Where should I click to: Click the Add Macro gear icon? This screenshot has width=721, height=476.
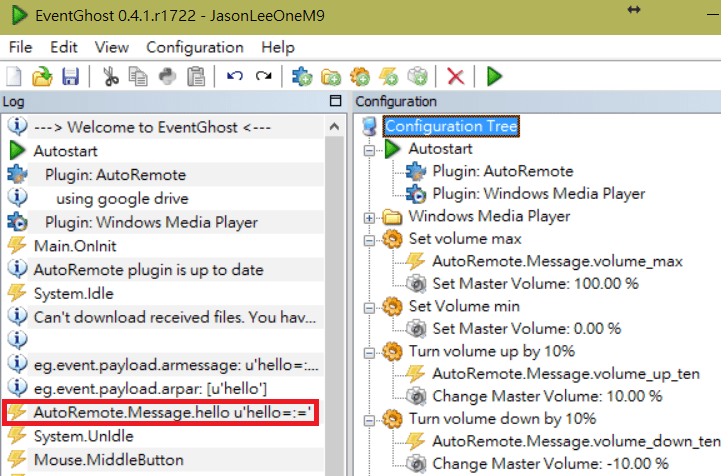[x=360, y=76]
